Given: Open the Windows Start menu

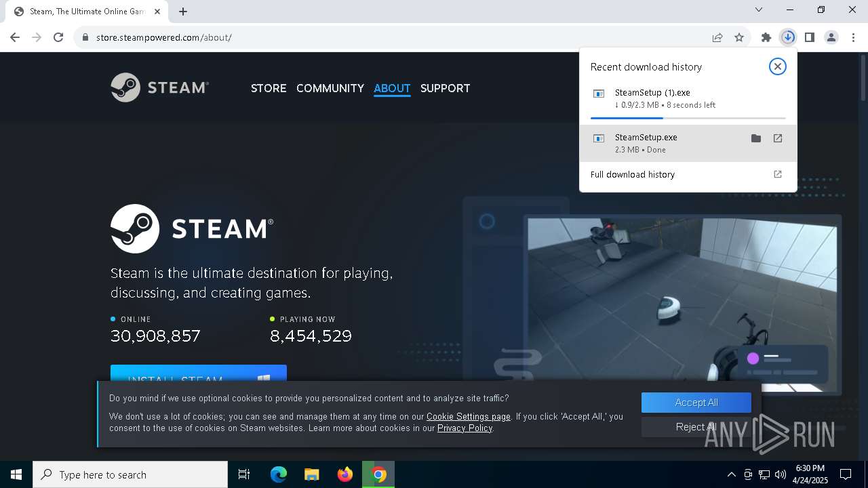Looking at the screenshot, I should (x=16, y=474).
